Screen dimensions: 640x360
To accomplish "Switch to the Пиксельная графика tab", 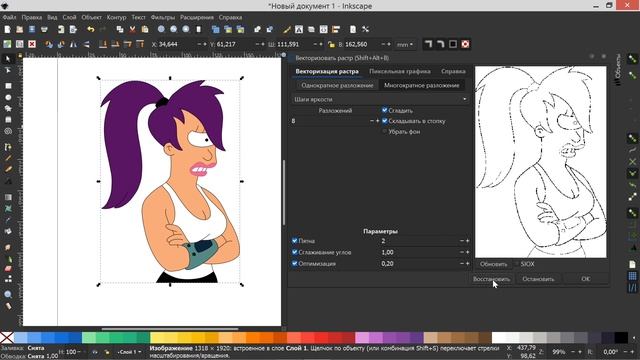I will coord(400,71).
